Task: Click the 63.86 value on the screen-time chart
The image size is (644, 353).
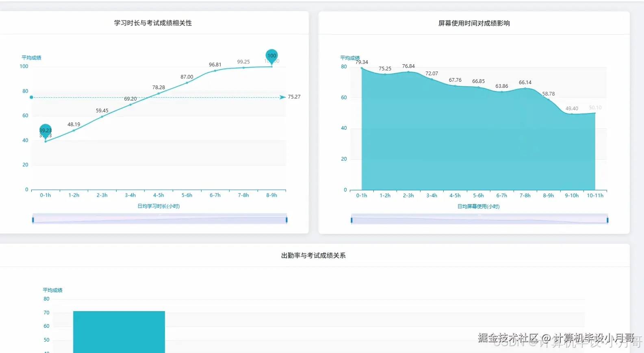Action: tap(502, 86)
